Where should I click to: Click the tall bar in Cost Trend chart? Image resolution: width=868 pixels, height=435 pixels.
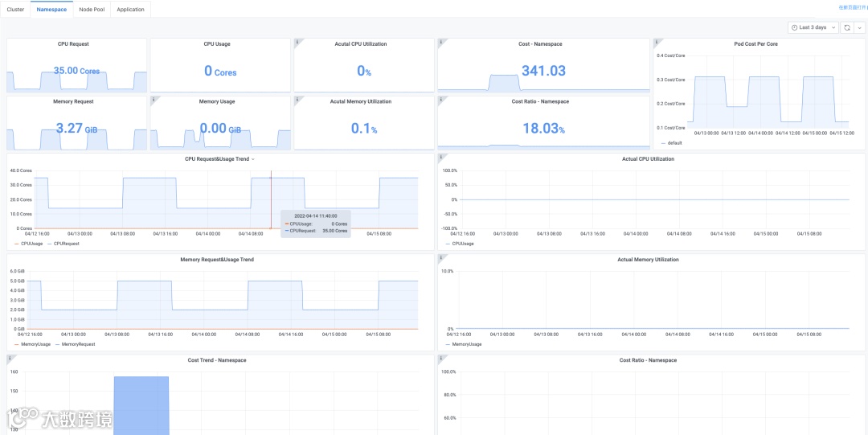point(141,405)
